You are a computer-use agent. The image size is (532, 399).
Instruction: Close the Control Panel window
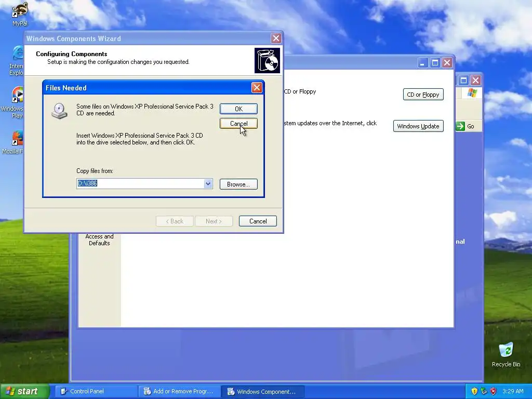476,81
